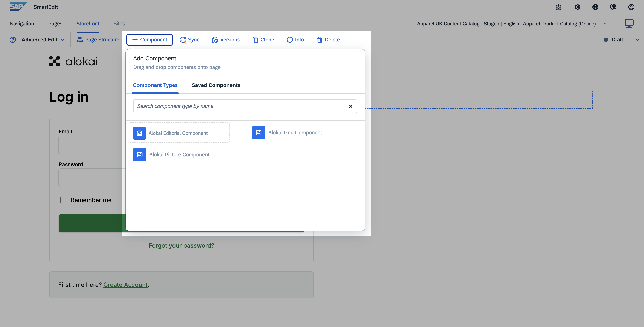Toggle the Remember me checkbox
The height and width of the screenshot is (327, 644).
pyautogui.click(x=63, y=200)
